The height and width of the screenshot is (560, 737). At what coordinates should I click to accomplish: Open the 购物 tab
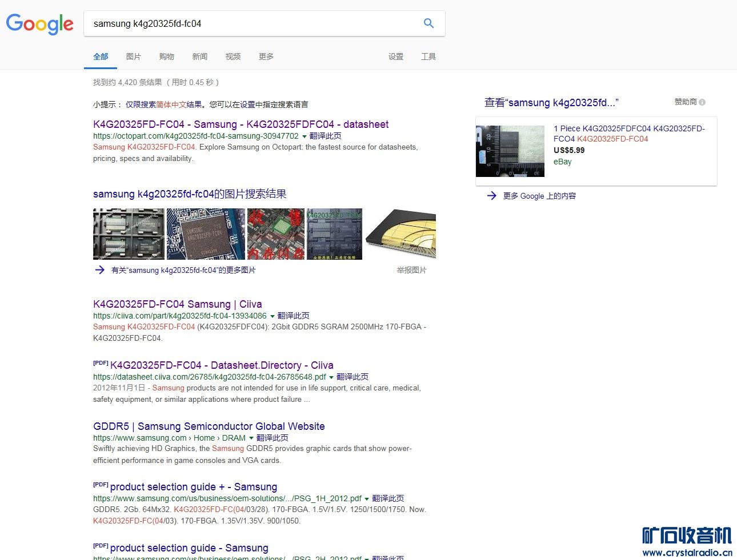167,57
